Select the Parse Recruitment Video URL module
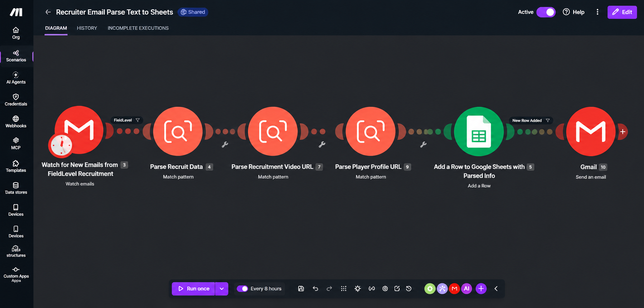The image size is (644, 308). [273, 131]
